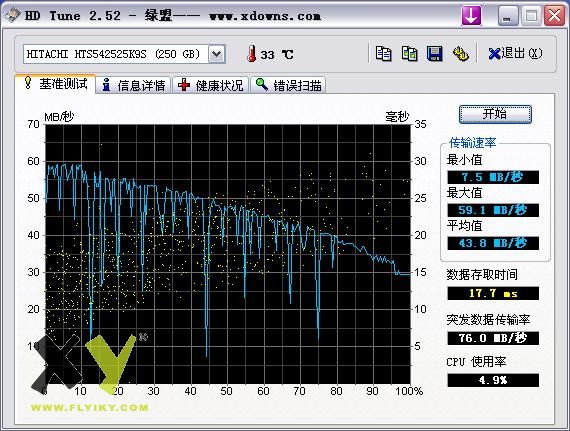The height and width of the screenshot is (431, 570).
Task: Expand the HITACHI drive selection dropdown arrow
Action: 217,54
